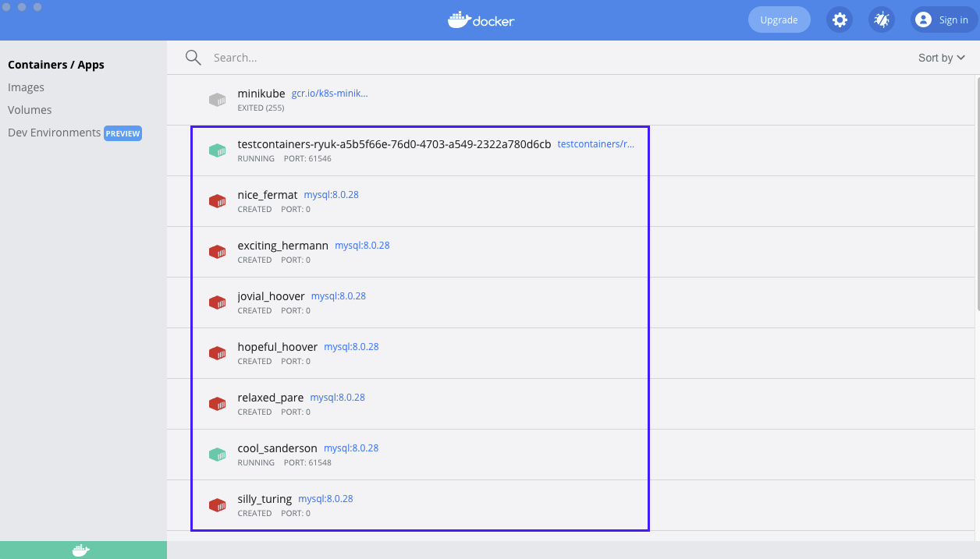
Task: Select the minikube container name
Action: (x=261, y=94)
